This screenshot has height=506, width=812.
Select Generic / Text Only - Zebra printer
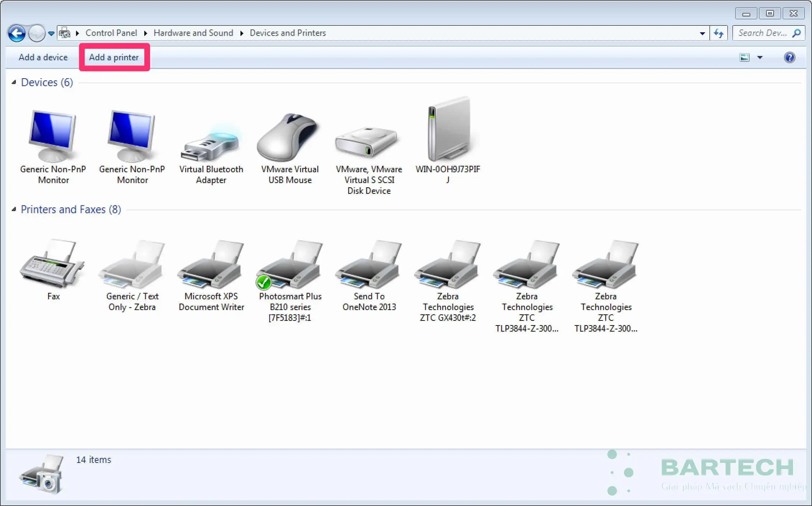pos(132,266)
